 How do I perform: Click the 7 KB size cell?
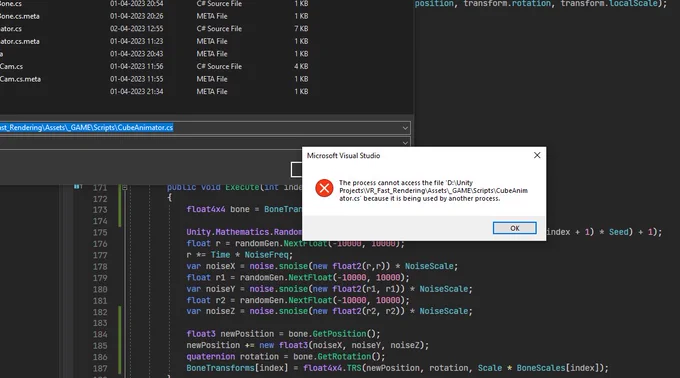coord(301,29)
